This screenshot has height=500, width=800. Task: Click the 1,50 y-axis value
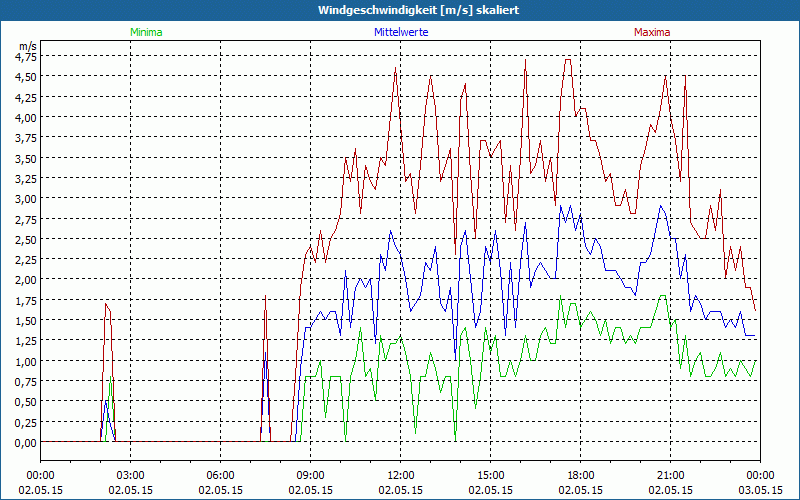26,321
